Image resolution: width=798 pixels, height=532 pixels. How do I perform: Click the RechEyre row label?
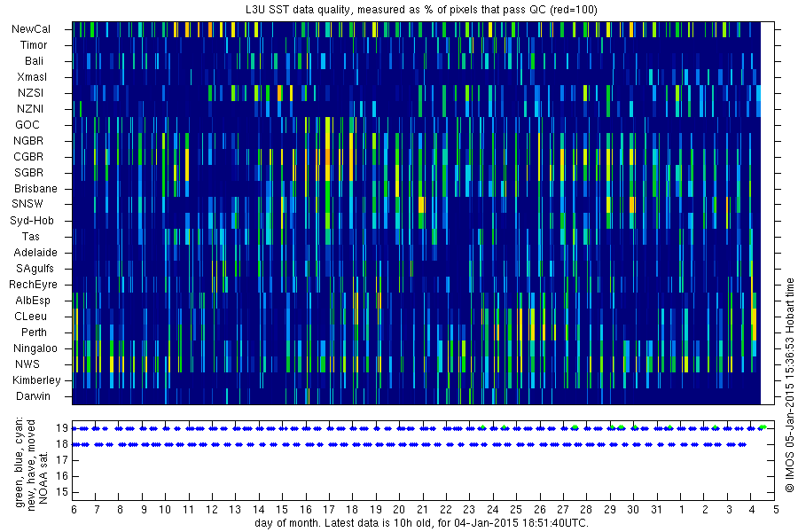coord(33,285)
